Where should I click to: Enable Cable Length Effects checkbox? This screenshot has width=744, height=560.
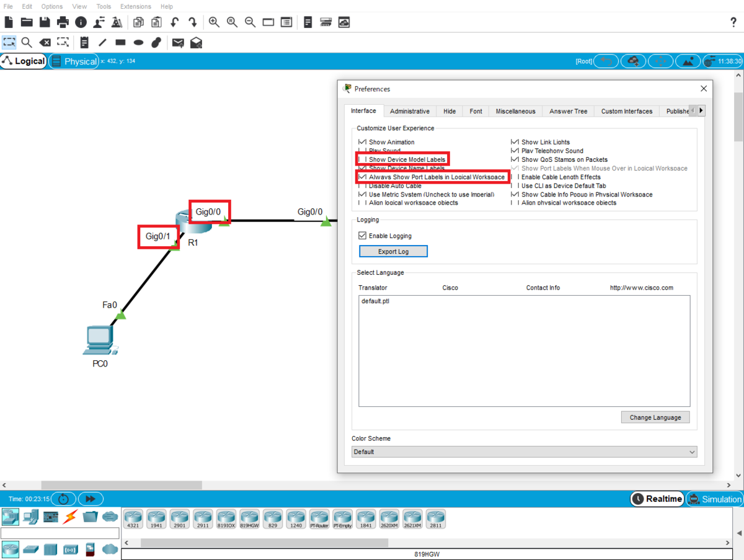pos(515,177)
